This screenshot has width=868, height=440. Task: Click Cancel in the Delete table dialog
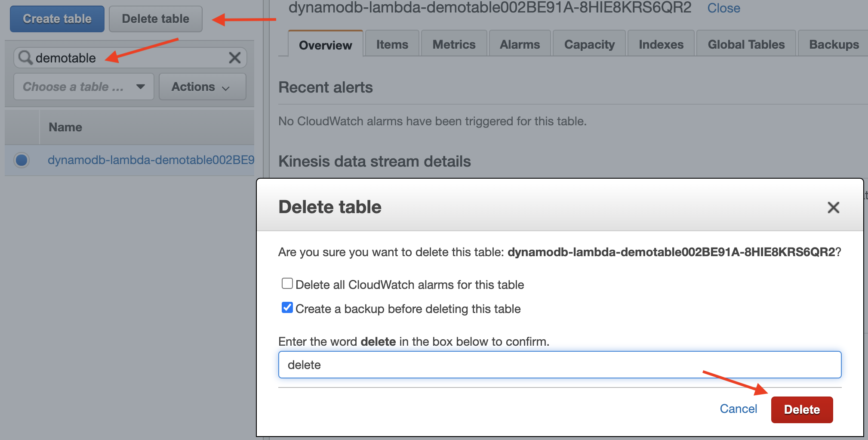(738, 409)
